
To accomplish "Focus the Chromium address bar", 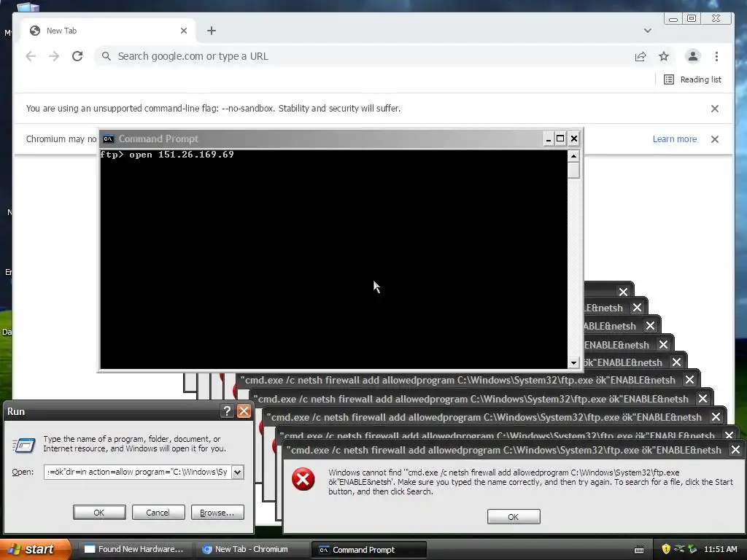I will [x=362, y=56].
